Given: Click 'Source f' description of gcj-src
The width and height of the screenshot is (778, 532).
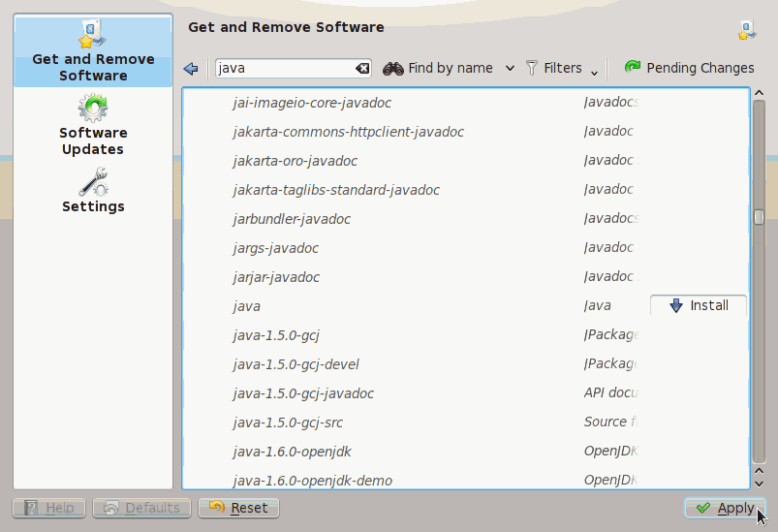Looking at the screenshot, I should (x=610, y=422).
